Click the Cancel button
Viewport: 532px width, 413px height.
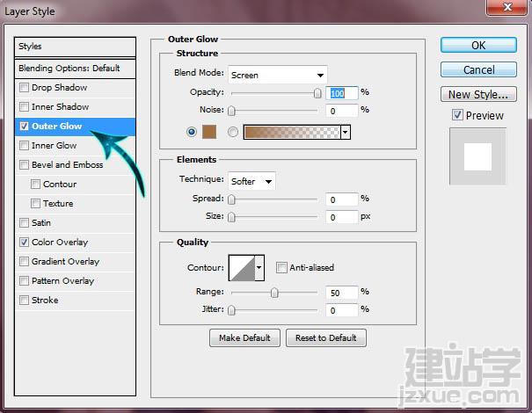point(478,69)
